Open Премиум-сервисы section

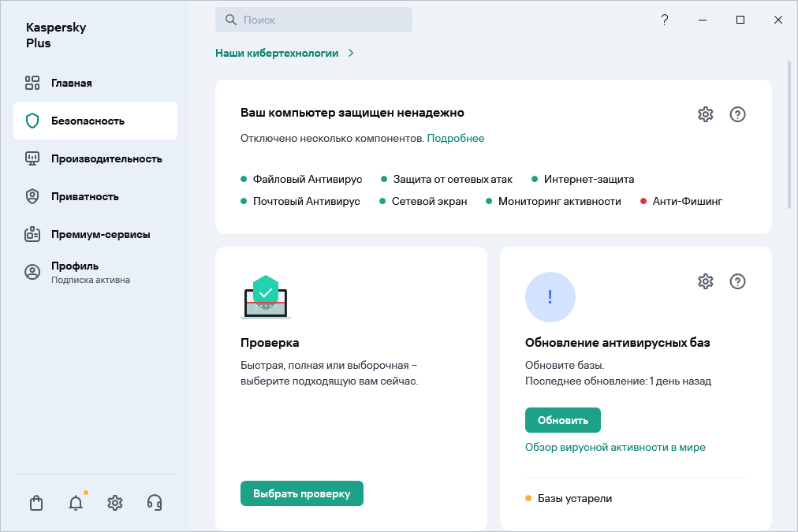(95, 234)
